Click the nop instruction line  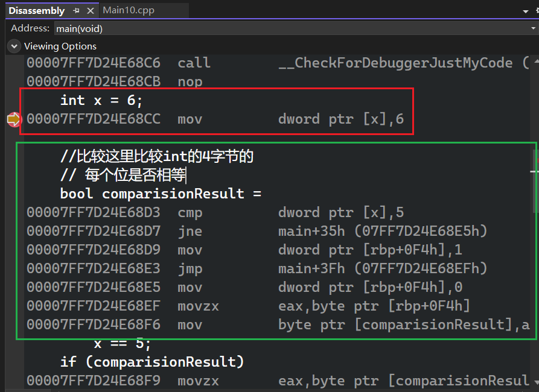coord(190,81)
